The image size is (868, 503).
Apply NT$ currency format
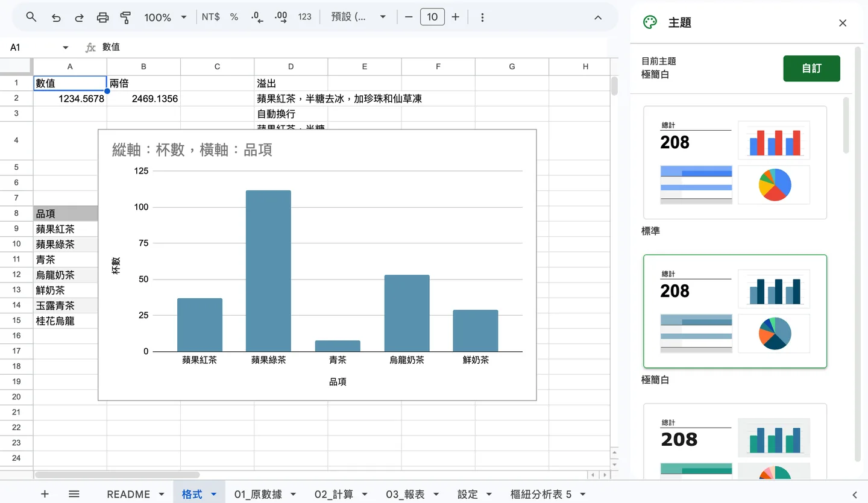pos(210,17)
